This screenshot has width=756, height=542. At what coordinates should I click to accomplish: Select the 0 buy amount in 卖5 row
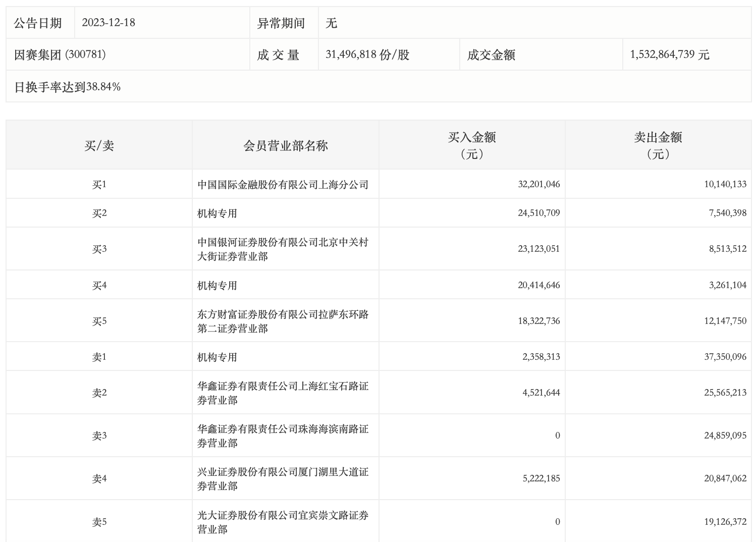point(558,522)
